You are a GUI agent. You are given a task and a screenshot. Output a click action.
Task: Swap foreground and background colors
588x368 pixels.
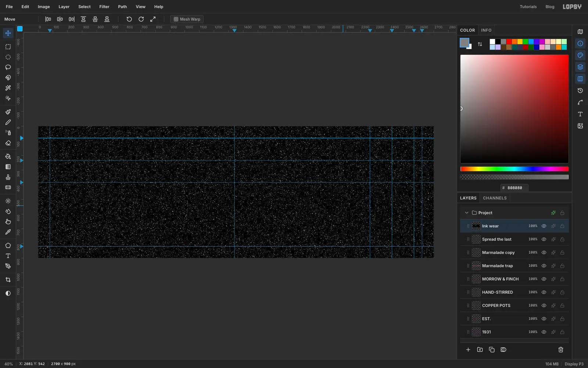click(480, 44)
